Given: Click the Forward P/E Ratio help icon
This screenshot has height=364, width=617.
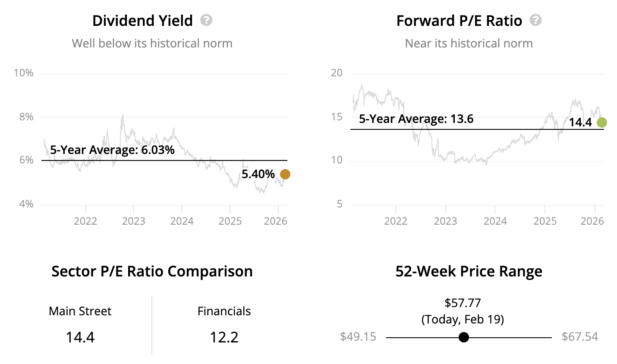Looking at the screenshot, I should coord(535,20).
